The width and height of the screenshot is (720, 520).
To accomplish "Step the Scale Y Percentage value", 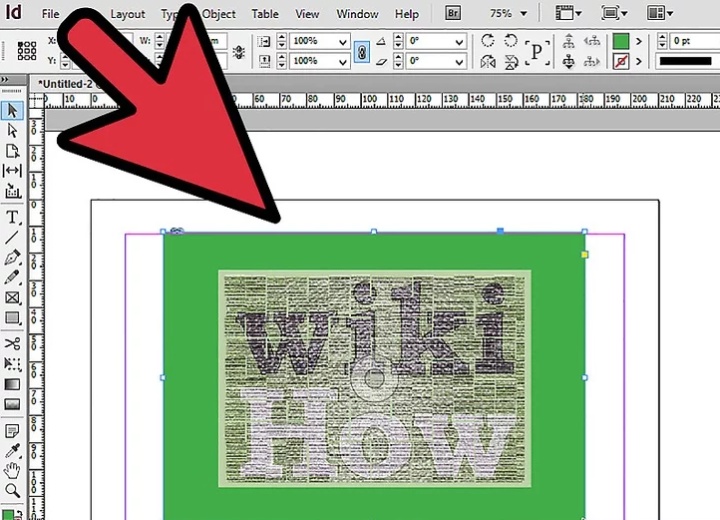I will (281, 61).
